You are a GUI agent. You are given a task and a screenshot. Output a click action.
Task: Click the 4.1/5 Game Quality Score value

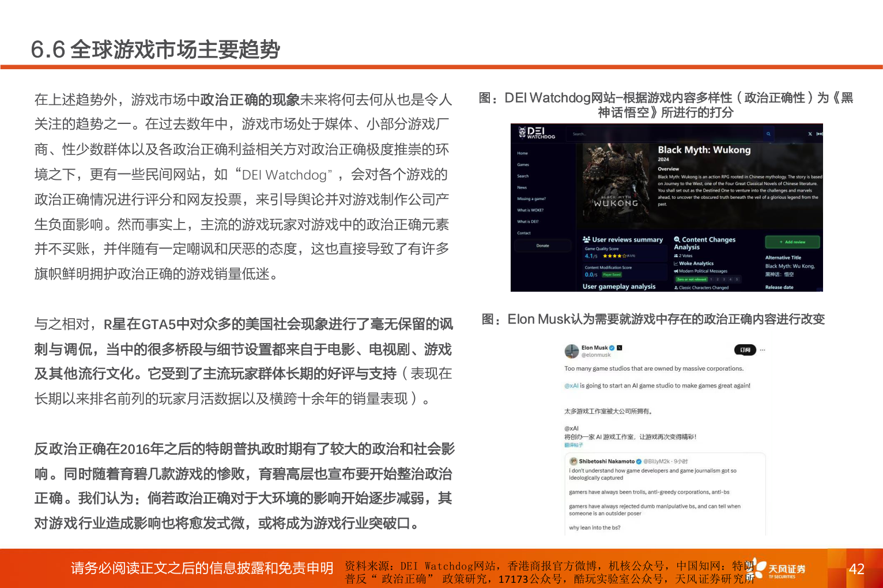pyautogui.click(x=591, y=256)
